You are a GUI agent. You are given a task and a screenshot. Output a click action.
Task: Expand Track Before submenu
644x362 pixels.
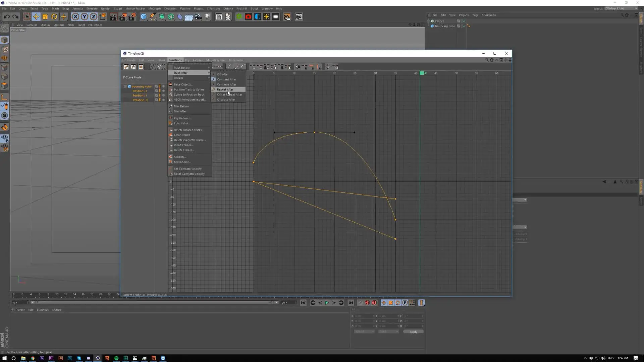190,68
